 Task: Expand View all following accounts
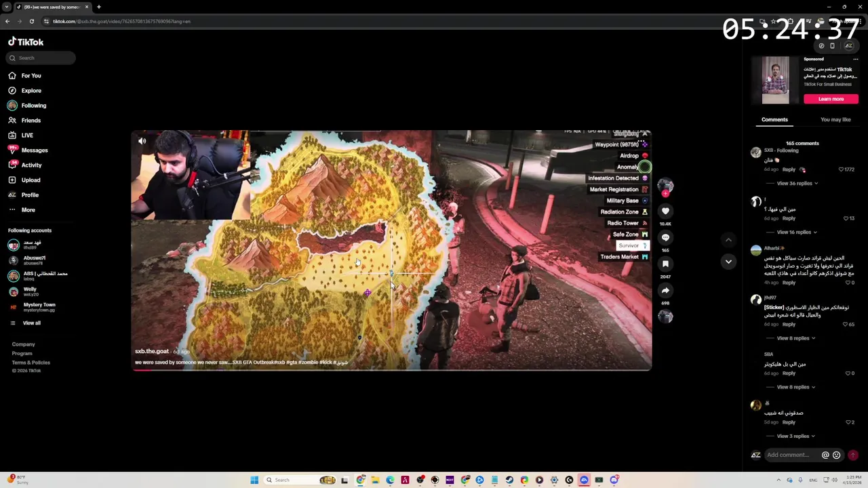[x=25, y=323]
